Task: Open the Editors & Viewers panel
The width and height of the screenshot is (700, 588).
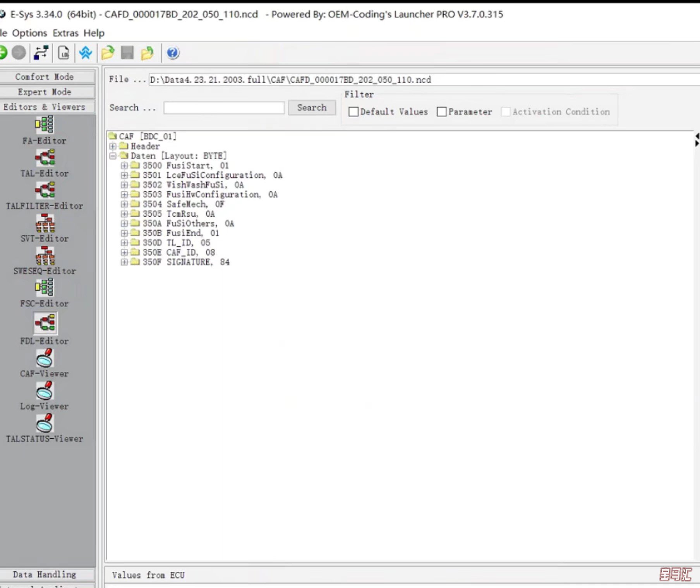Action: tap(47, 107)
